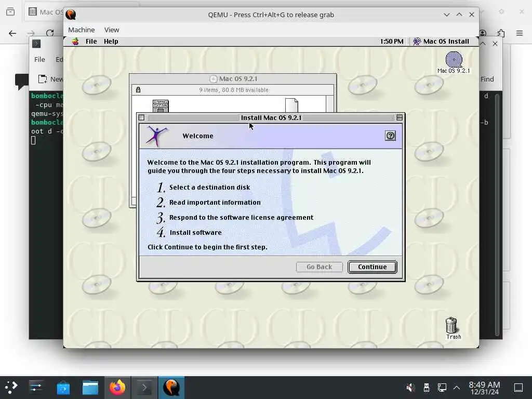Open the Mac OS Help menu
The height and width of the screenshot is (399, 532).
(111, 42)
